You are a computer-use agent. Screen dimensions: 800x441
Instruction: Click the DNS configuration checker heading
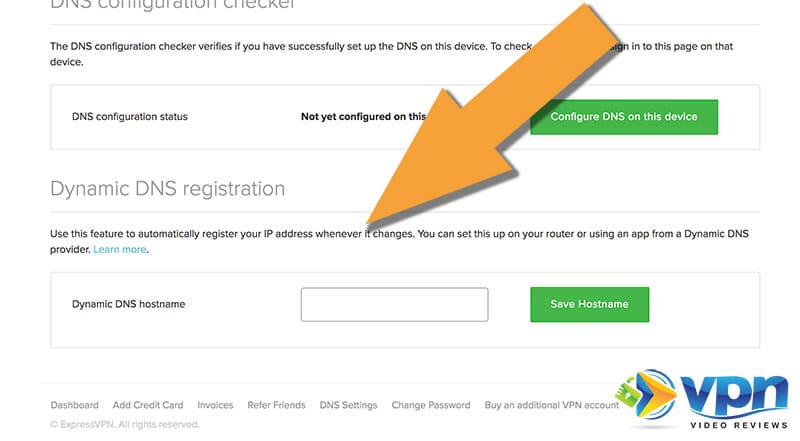coord(172,5)
